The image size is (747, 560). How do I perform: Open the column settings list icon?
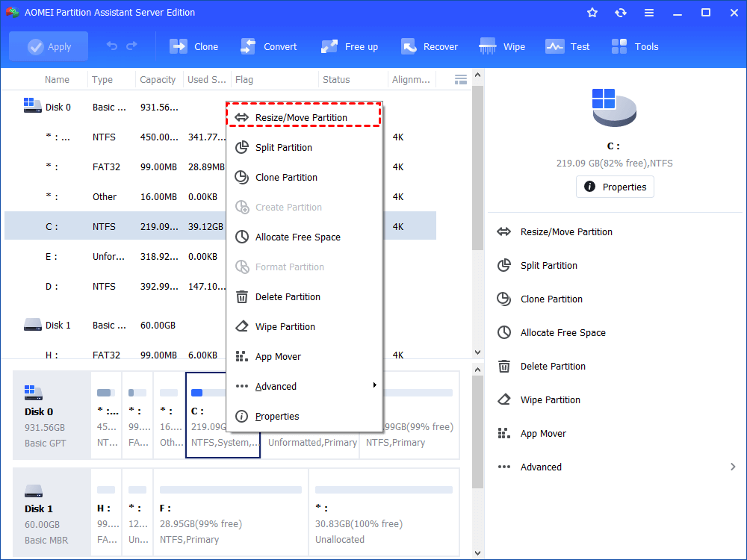461,80
